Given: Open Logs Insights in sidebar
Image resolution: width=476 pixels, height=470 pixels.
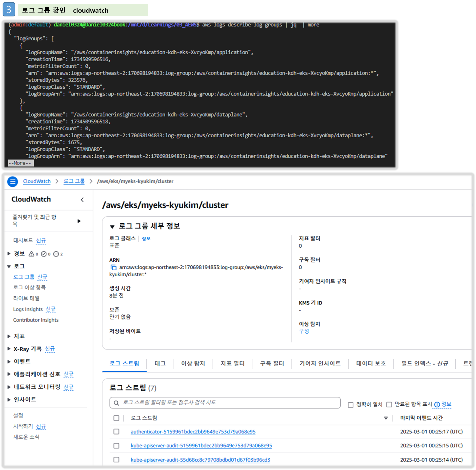Looking at the screenshot, I should pos(28,309).
